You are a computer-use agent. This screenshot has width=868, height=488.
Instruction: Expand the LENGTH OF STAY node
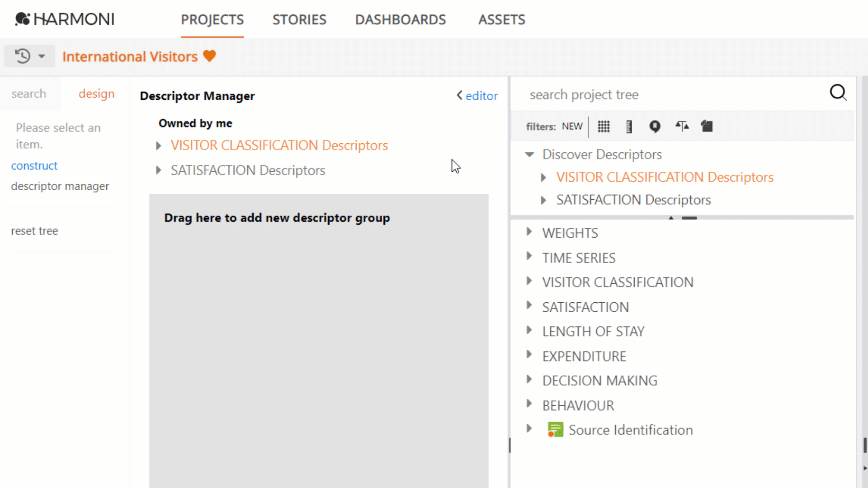[529, 330]
